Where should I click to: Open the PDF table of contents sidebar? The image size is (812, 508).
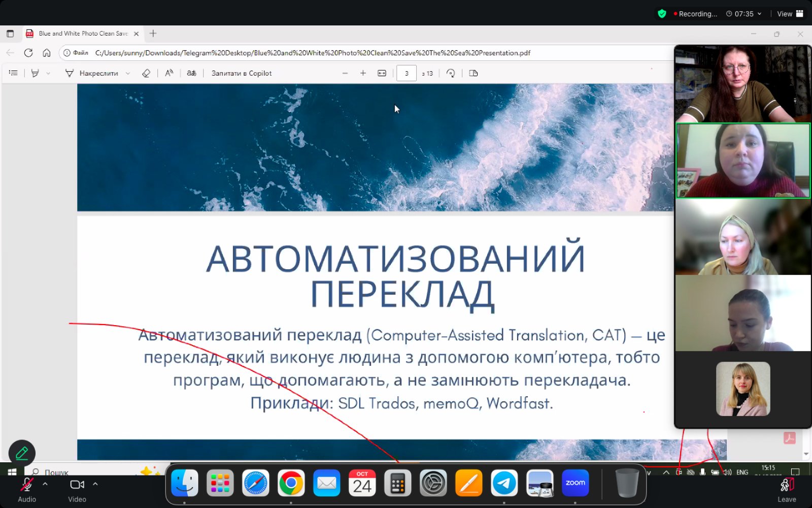pos(13,73)
